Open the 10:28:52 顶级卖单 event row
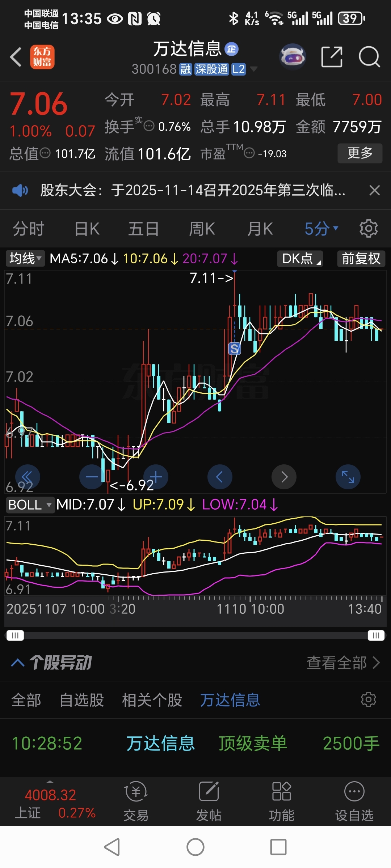Image resolution: width=391 pixels, height=868 pixels. point(195,744)
